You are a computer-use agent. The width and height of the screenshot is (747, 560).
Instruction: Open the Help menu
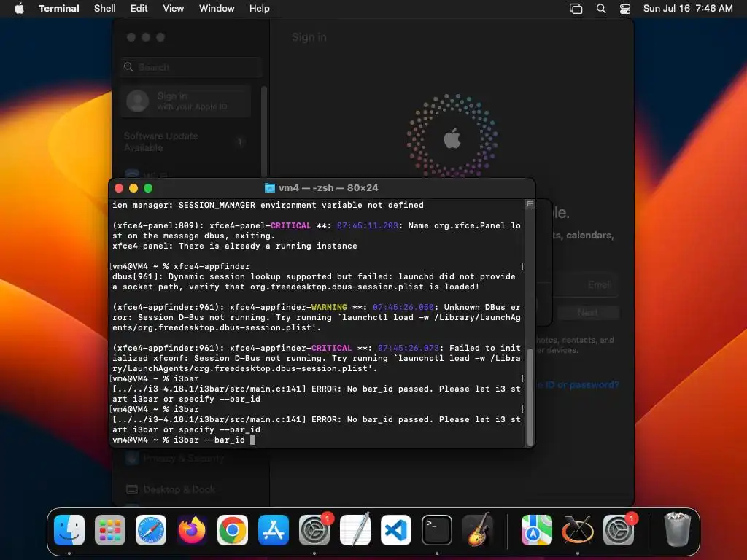pyautogui.click(x=260, y=9)
